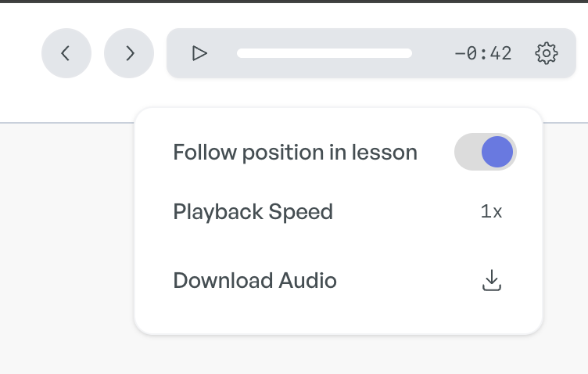Select the Follow position in lesson label
This screenshot has width=588, height=374.
295,153
